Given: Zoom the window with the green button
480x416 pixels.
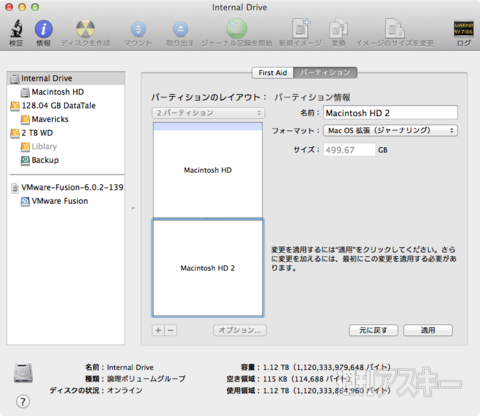Looking at the screenshot, I should [35, 7].
